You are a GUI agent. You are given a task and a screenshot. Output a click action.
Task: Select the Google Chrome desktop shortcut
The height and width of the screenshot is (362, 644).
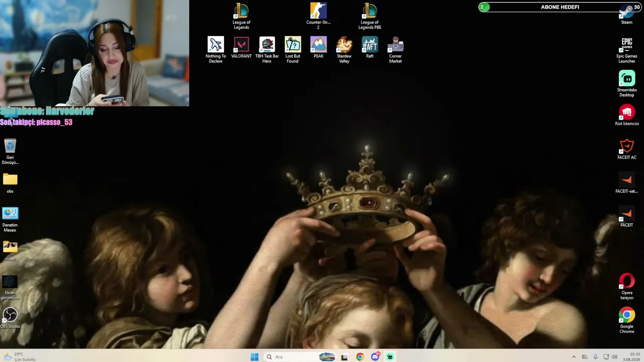click(627, 320)
